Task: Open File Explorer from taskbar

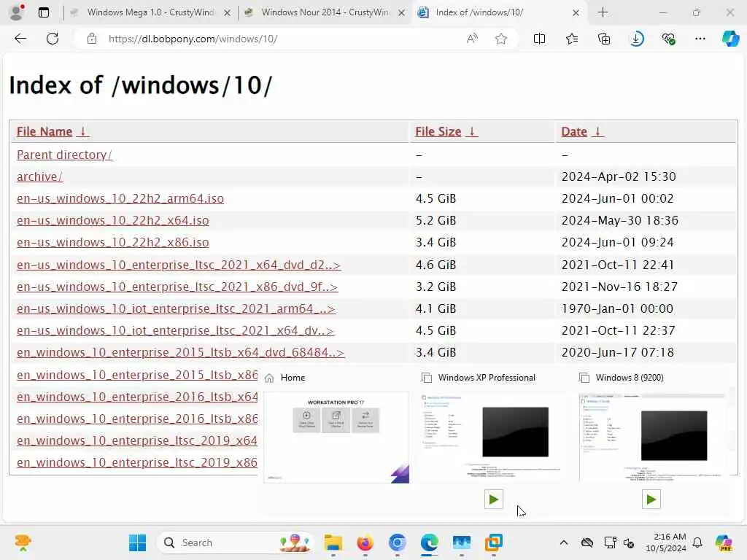Action: pos(333,542)
